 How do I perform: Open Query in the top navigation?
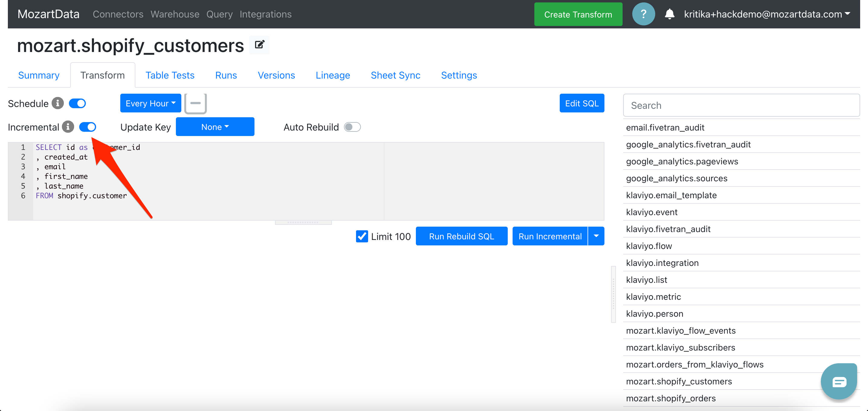click(x=219, y=14)
